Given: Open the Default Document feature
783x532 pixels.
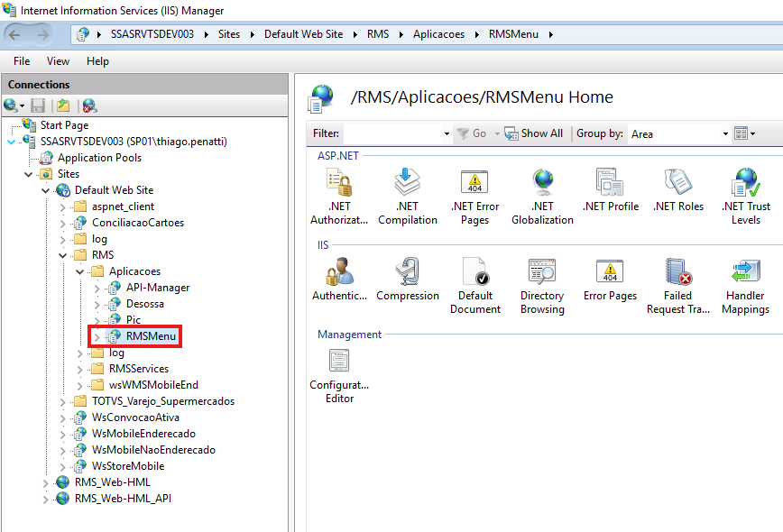Looking at the screenshot, I should [x=474, y=286].
